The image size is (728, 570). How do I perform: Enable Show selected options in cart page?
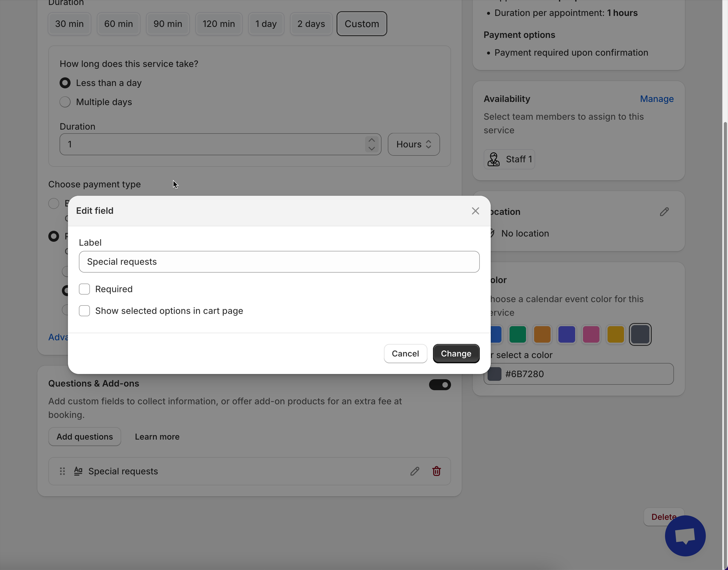click(x=84, y=311)
